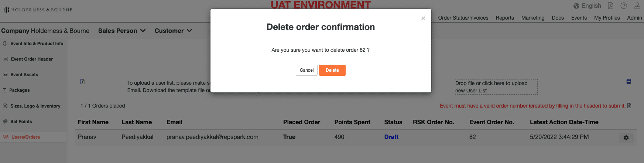Cancel the order deletion
644x163 pixels.
[306, 70]
